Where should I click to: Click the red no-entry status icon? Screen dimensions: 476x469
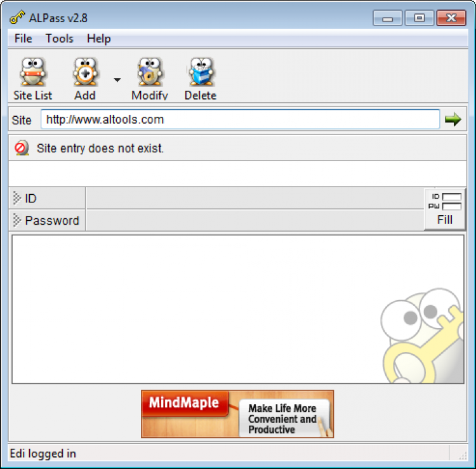point(22,148)
